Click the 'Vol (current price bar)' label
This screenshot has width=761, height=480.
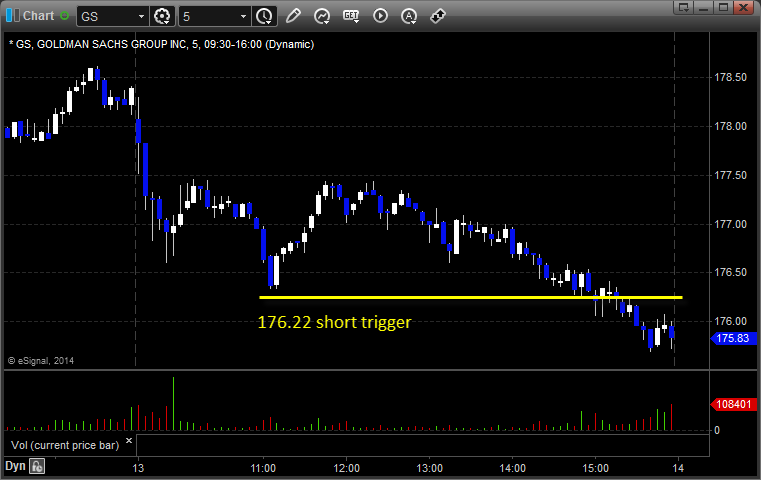65,445
